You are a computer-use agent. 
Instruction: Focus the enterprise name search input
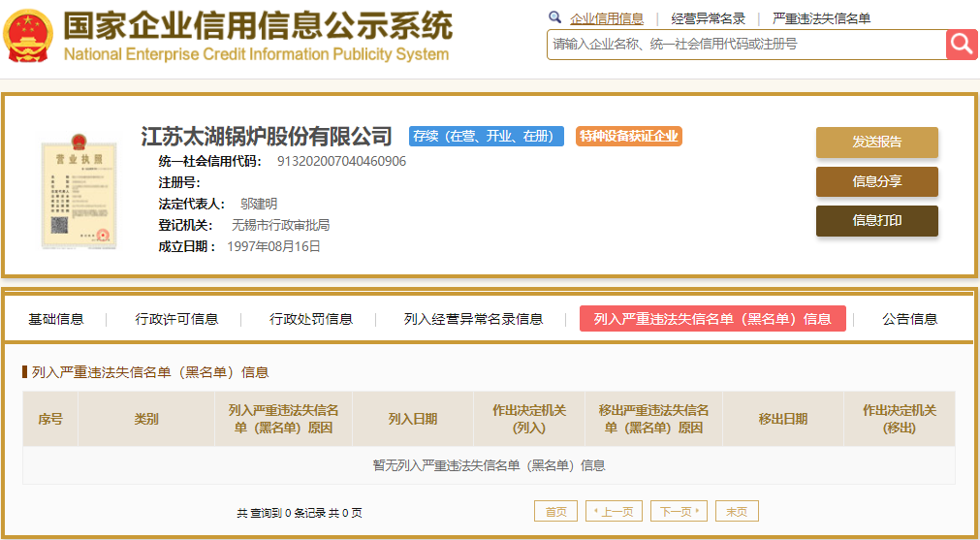747,45
